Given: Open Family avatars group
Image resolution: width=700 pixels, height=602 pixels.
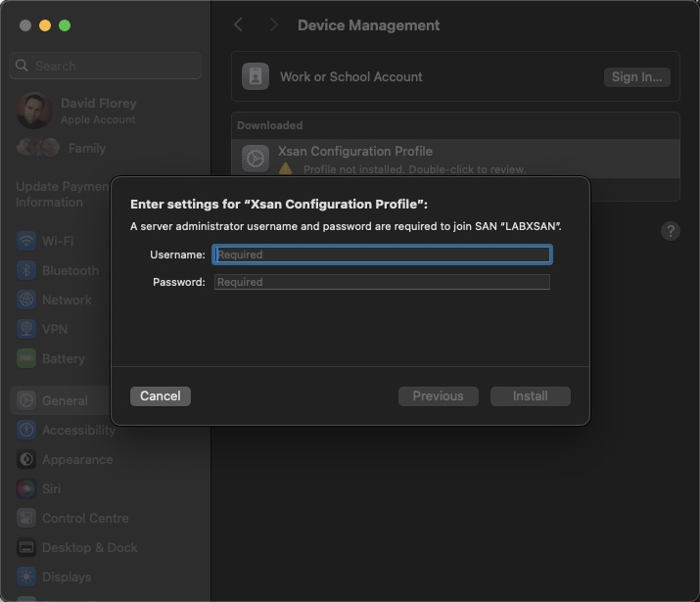Looking at the screenshot, I should [x=38, y=148].
